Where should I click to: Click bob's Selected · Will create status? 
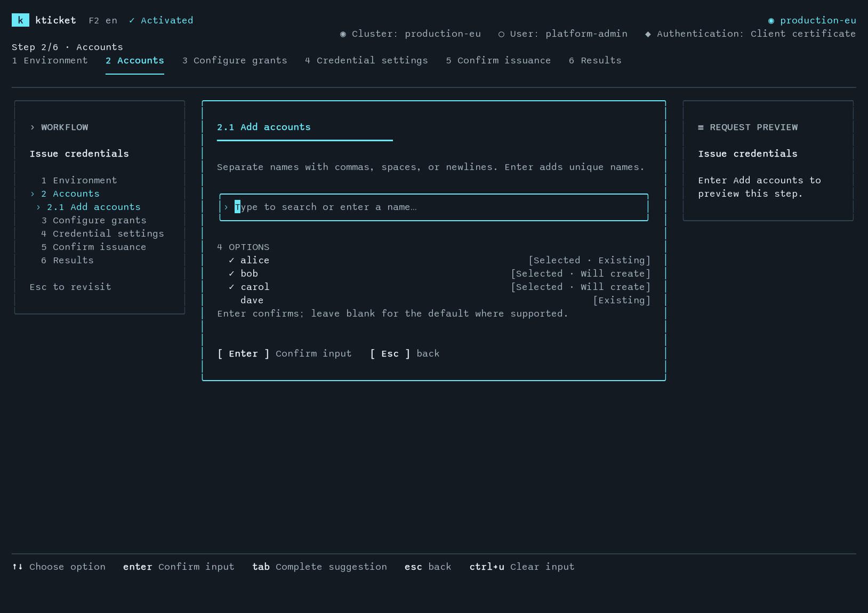(x=581, y=273)
